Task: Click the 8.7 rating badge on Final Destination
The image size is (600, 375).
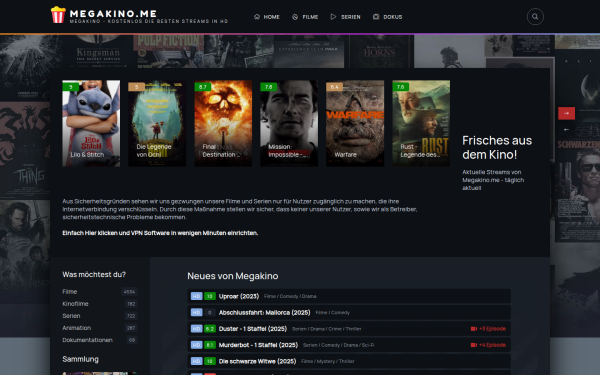Action: pos(203,87)
